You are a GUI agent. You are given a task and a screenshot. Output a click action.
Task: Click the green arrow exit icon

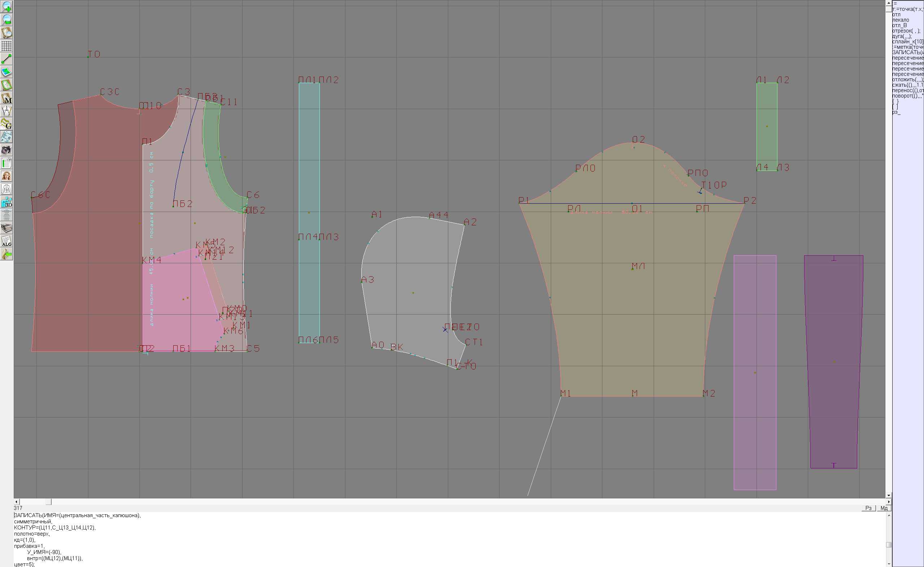click(x=7, y=254)
